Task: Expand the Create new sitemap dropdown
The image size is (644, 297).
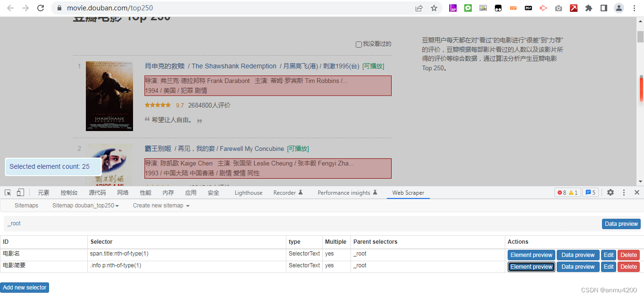Action: point(161,206)
